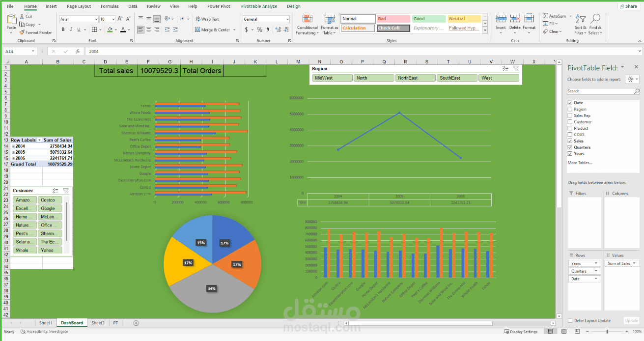Click the increase decimal icon
This screenshot has width=644, height=341.
click(x=278, y=29)
